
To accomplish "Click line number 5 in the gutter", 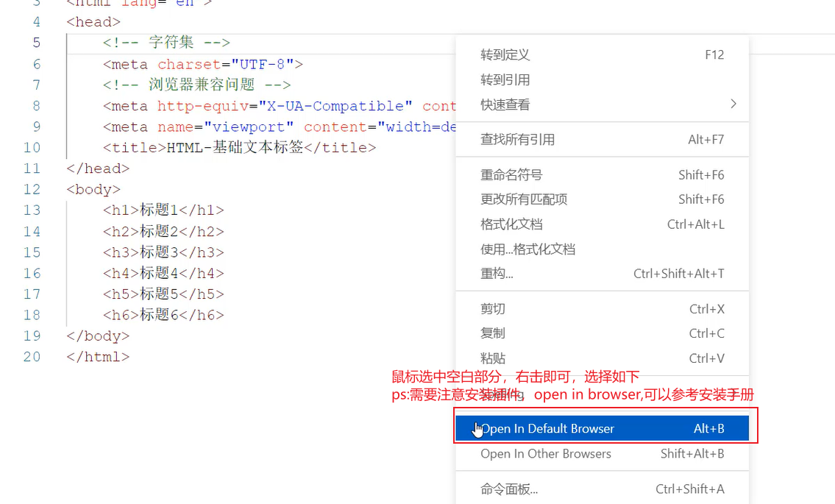I will click(x=36, y=43).
